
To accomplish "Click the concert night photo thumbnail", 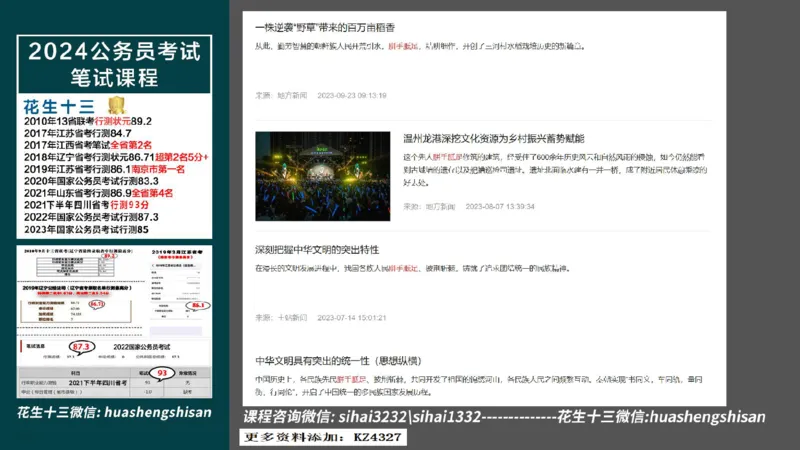I will (322, 176).
